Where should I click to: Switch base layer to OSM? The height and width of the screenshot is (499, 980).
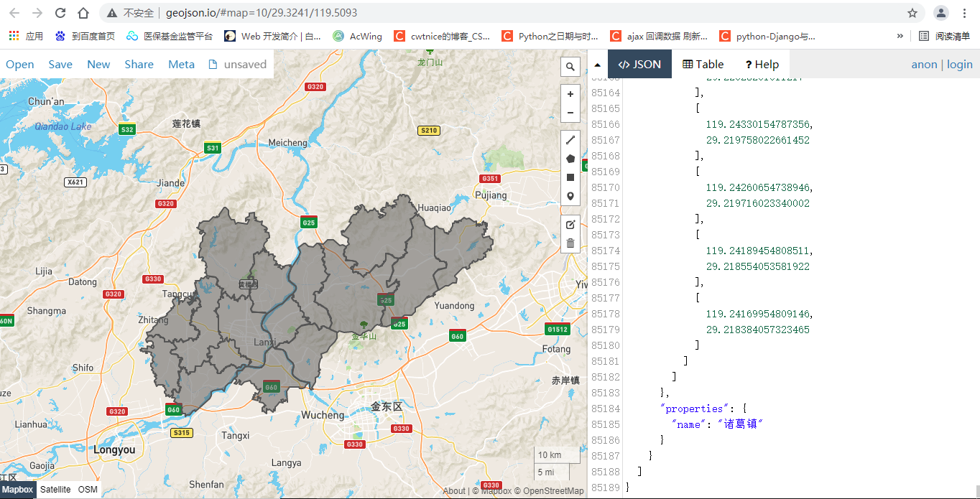[x=88, y=490]
